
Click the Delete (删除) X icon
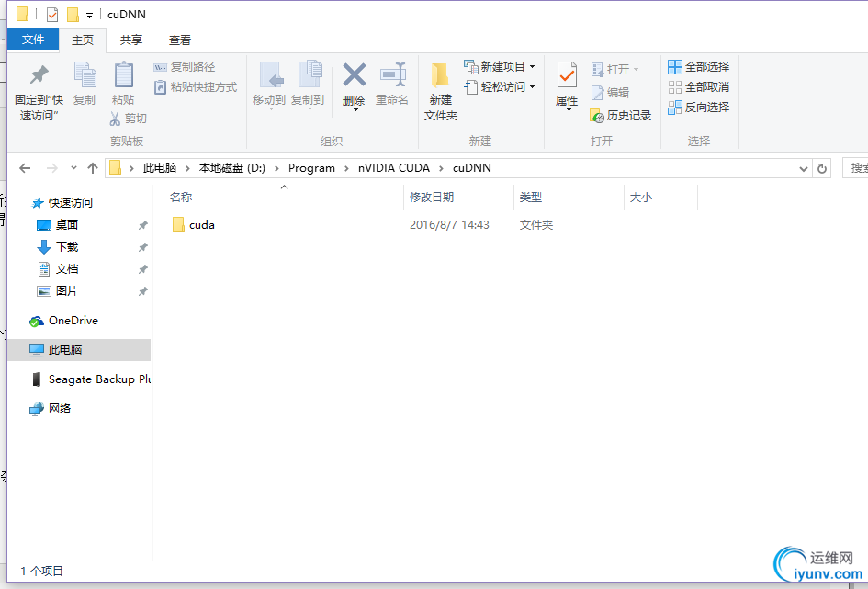[x=355, y=76]
